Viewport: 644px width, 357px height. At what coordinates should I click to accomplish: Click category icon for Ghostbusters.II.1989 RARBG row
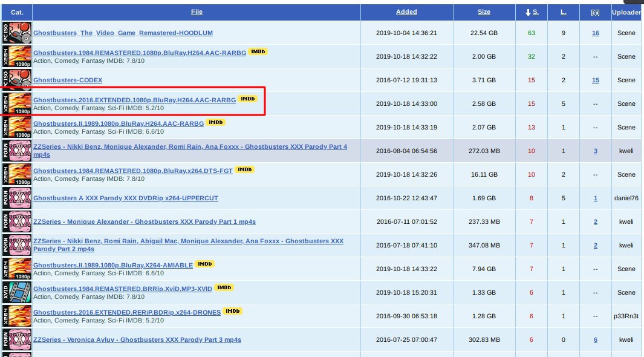[17, 127]
